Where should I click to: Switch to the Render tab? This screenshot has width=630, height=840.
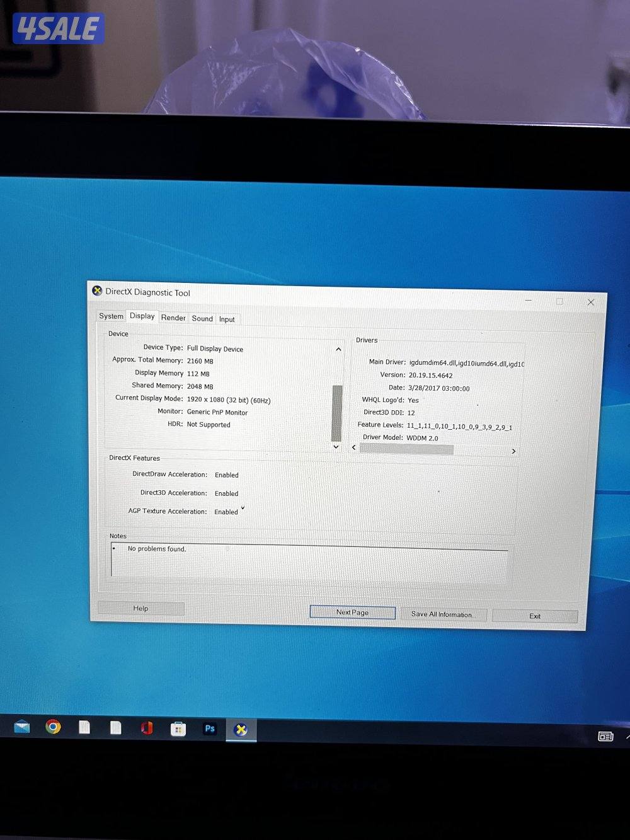tap(173, 317)
